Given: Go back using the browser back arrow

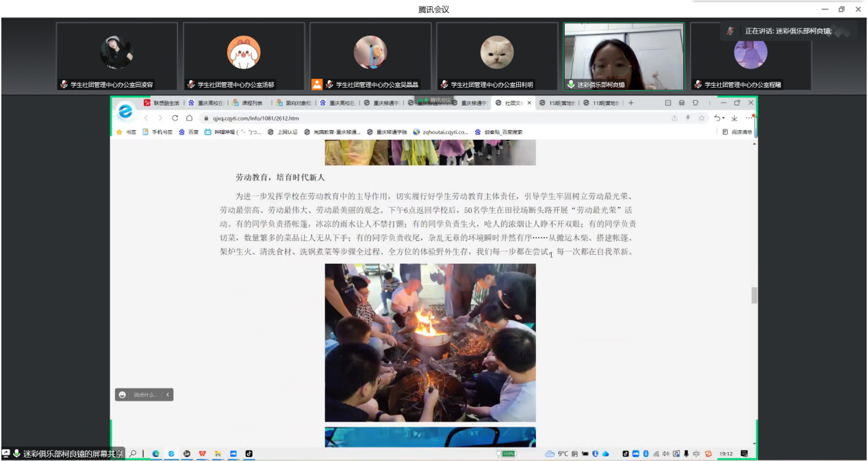Looking at the screenshot, I should [146, 118].
